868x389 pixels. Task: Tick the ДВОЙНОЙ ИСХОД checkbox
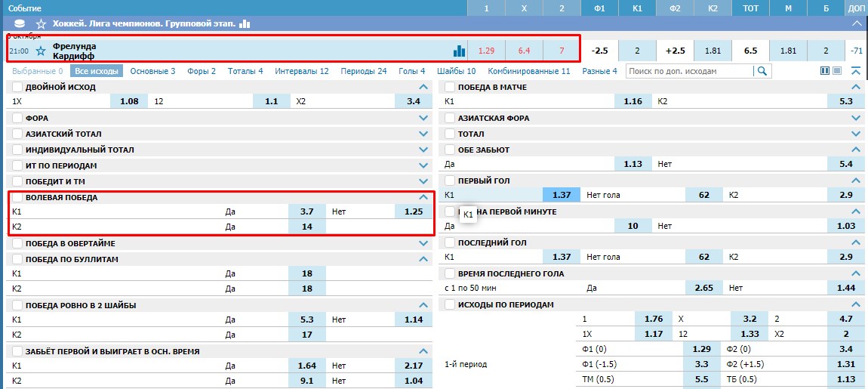17,87
